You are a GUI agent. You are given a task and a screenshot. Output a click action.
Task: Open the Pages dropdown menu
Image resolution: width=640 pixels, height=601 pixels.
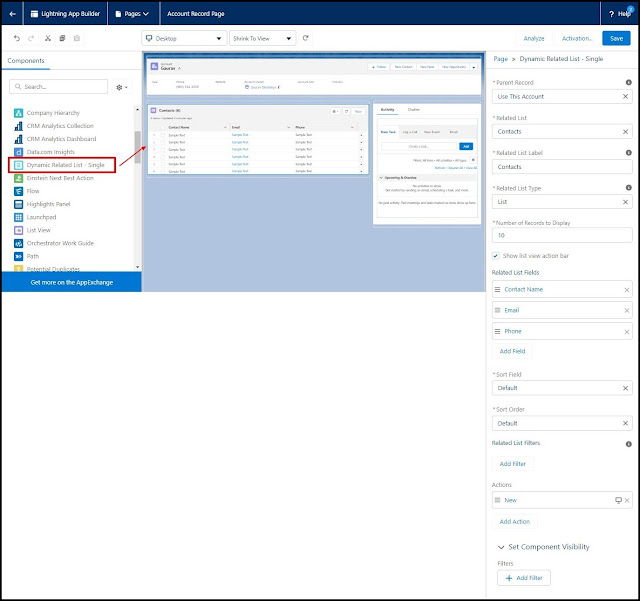pyautogui.click(x=132, y=13)
